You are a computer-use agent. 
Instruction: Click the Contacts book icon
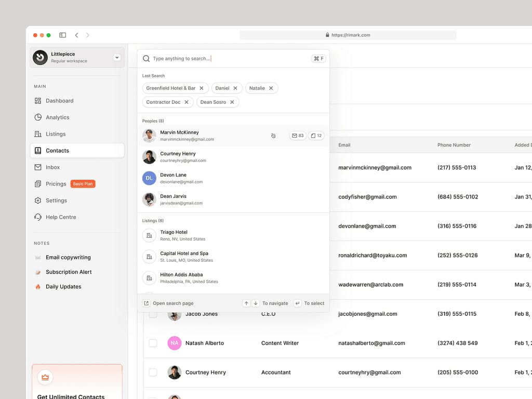[x=37, y=151]
